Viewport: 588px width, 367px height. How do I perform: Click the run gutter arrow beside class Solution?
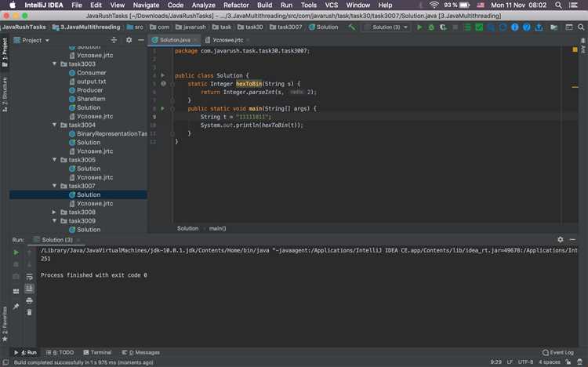163,75
